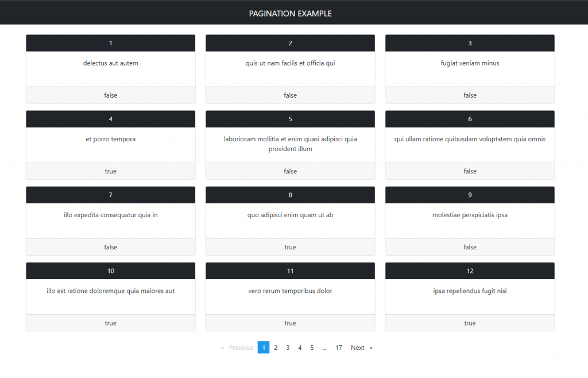This screenshot has width=588, height=378.
Task: Click the 'false' footer of card 3
Action: pyautogui.click(x=470, y=95)
